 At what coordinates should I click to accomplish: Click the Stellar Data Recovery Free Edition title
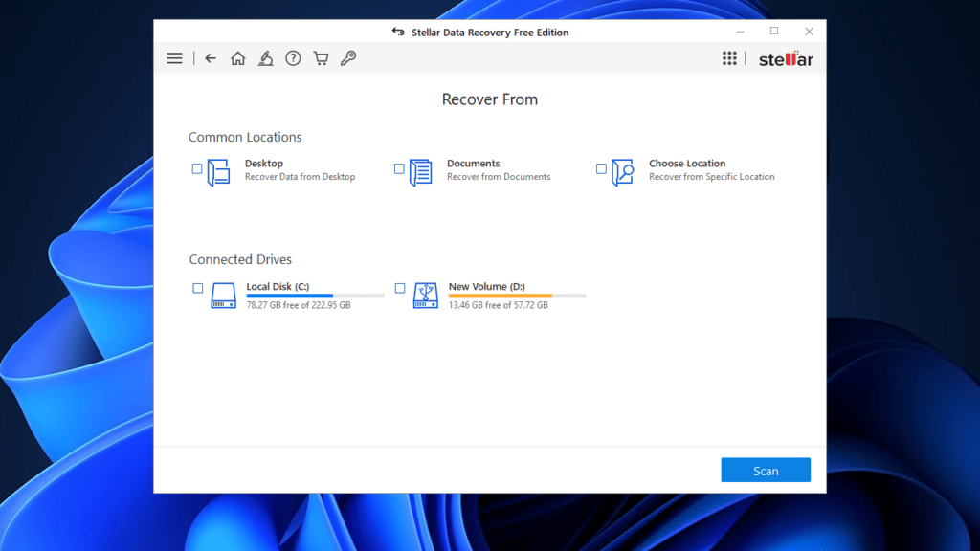pos(490,33)
